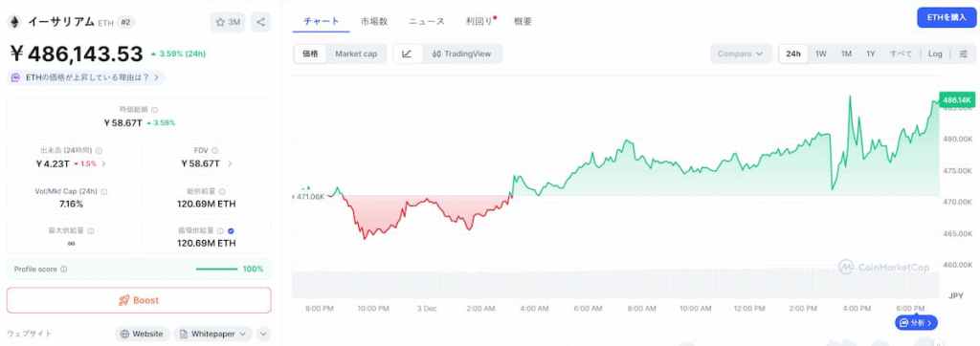The image size is (980, 346).
Task: Select the 1Y time range
Action: pos(871,54)
